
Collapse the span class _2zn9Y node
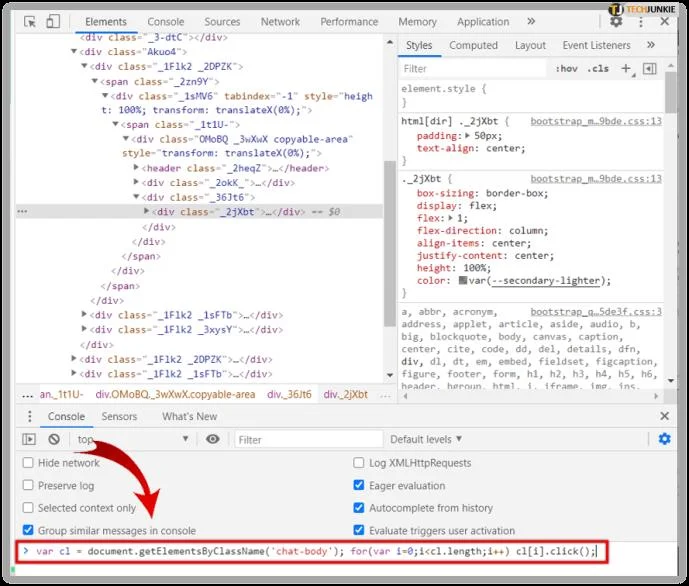[94, 81]
